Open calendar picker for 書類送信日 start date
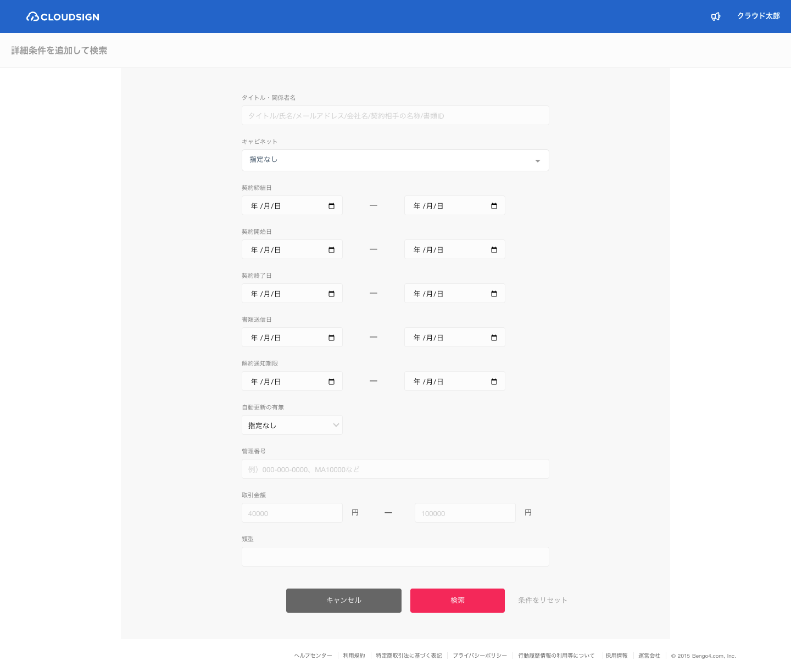 (331, 338)
